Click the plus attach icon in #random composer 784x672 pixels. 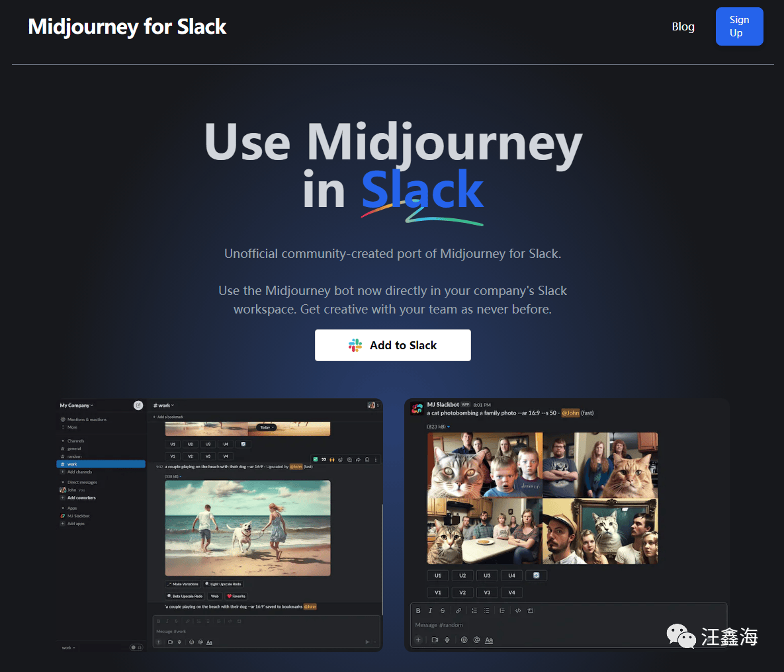[419, 640]
